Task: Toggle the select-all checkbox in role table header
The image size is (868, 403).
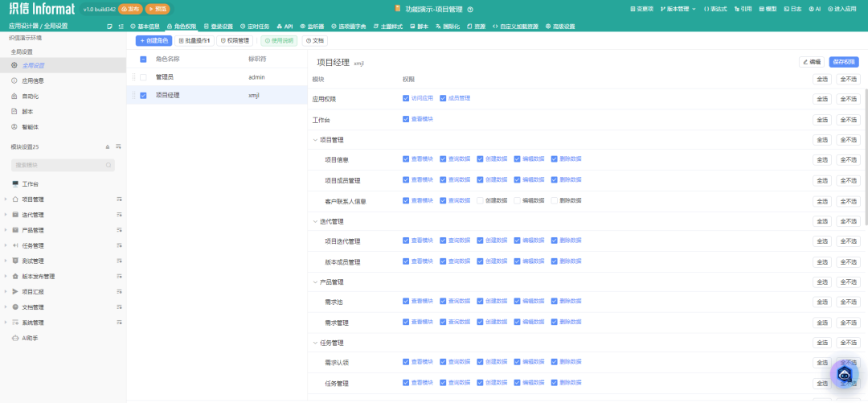Action: pos(143,60)
